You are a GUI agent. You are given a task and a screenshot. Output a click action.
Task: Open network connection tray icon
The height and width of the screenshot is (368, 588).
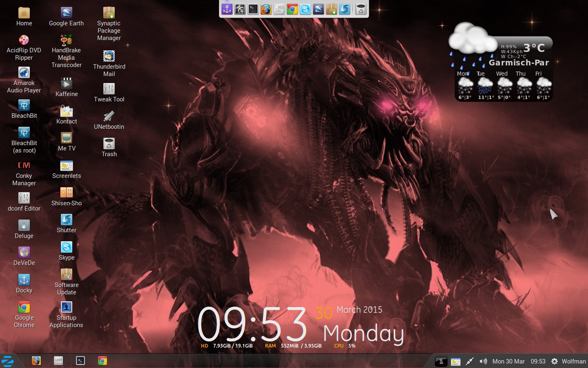pos(470,361)
